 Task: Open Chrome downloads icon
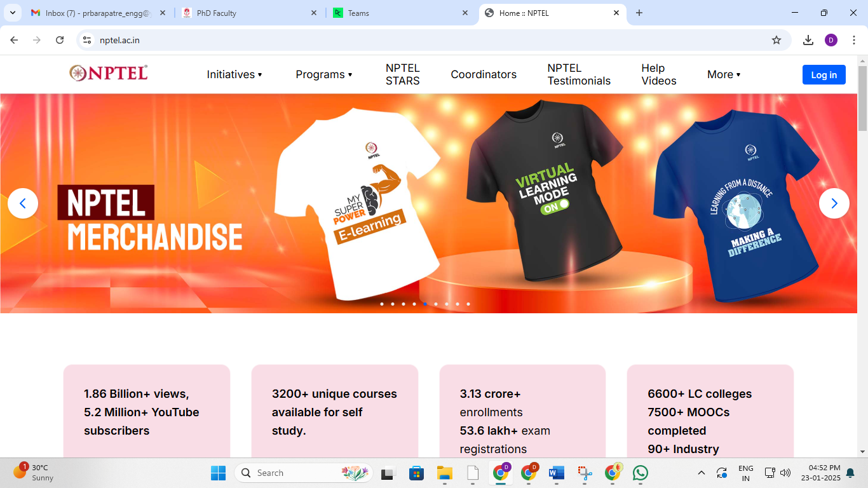pos(808,40)
